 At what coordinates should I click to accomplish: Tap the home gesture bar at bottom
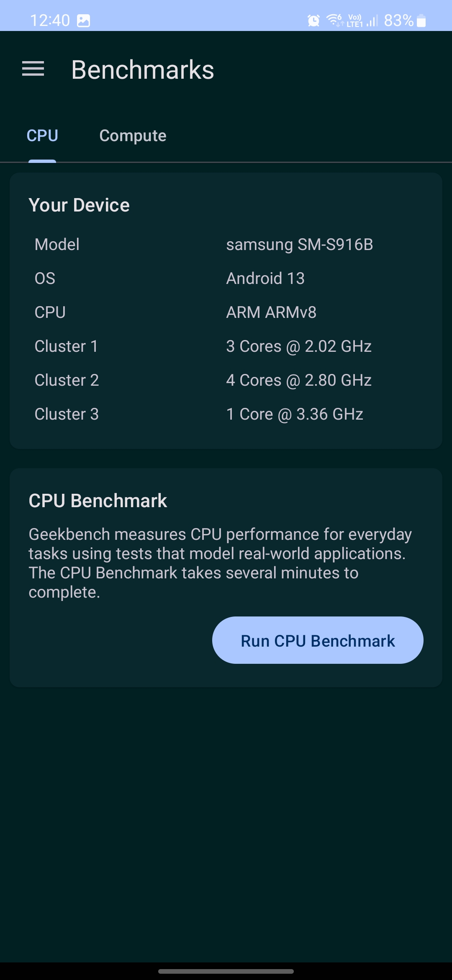(226, 971)
